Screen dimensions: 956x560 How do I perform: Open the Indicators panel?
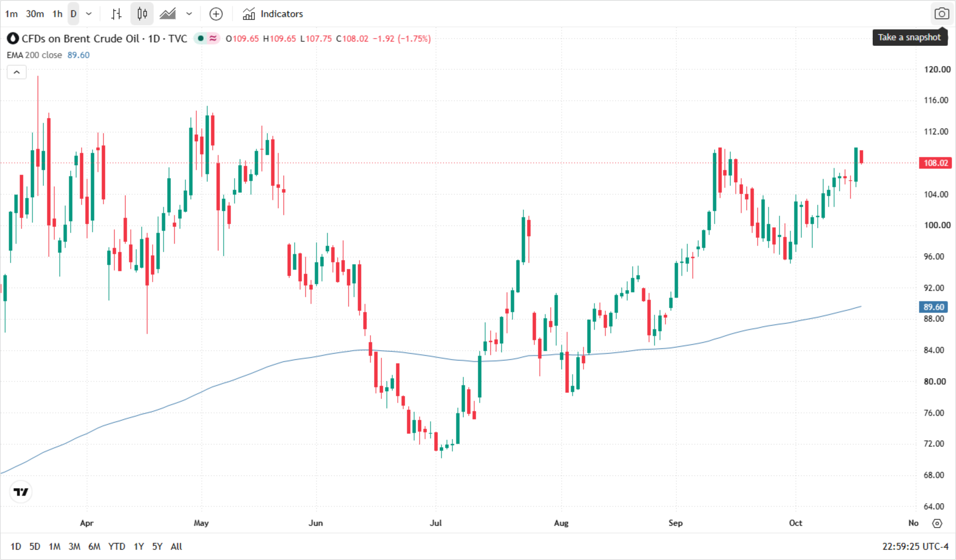point(273,14)
